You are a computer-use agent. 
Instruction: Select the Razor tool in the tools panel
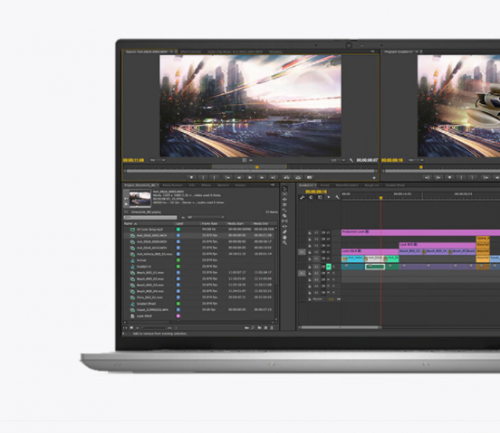285,216
